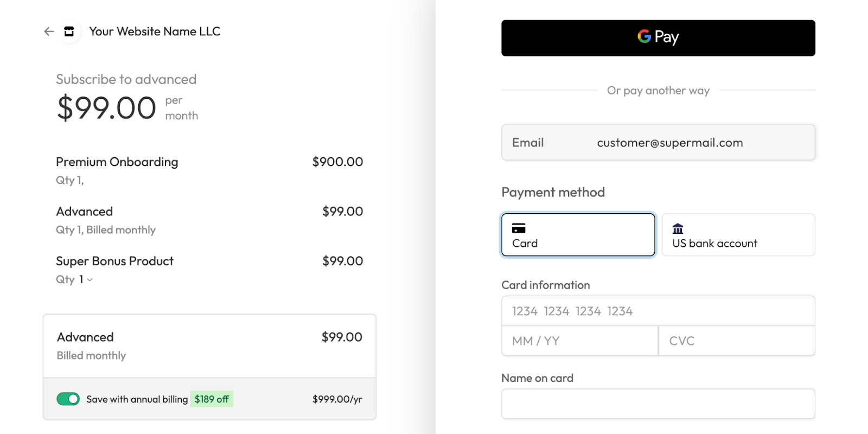Open Super Bonus Product quantity dropdown

pos(85,279)
